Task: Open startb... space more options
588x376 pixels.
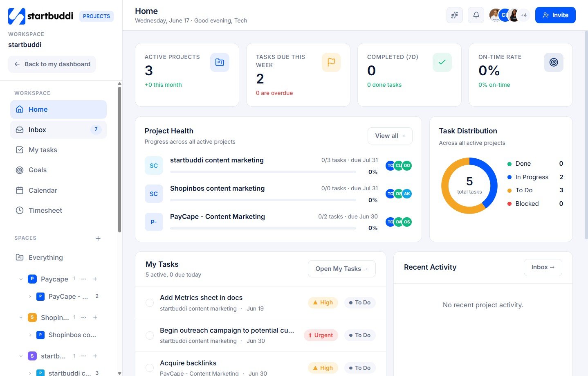Action: [84, 356]
